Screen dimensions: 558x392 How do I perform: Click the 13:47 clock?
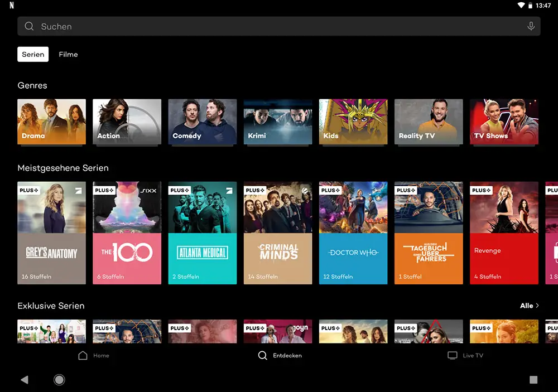[x=543, y=6]
